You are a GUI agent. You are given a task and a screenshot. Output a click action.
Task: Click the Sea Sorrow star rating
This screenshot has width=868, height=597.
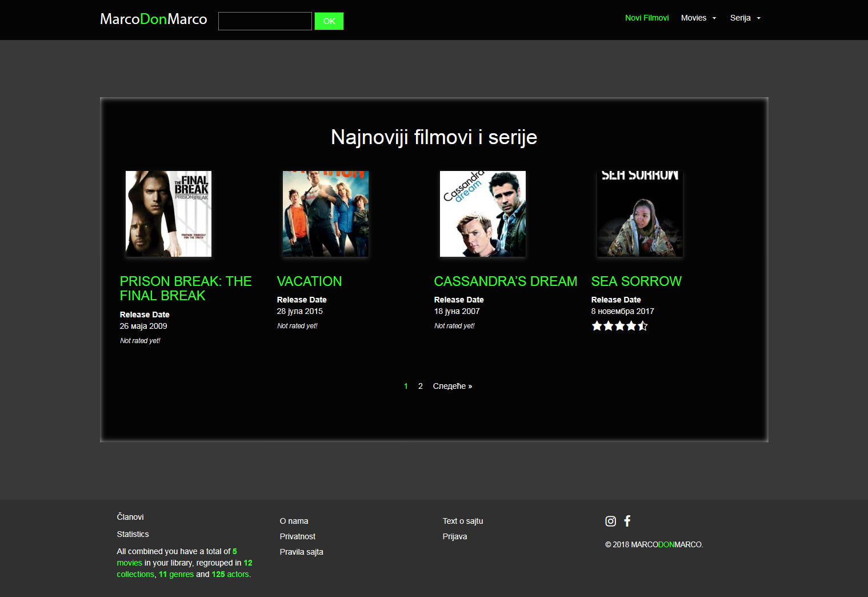click(x=619, y=326)
